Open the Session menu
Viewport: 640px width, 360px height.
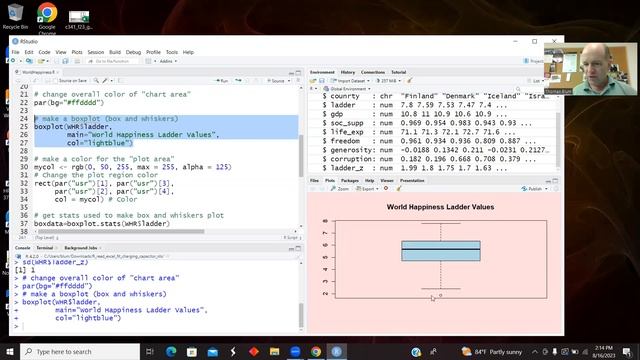point(96,52)
